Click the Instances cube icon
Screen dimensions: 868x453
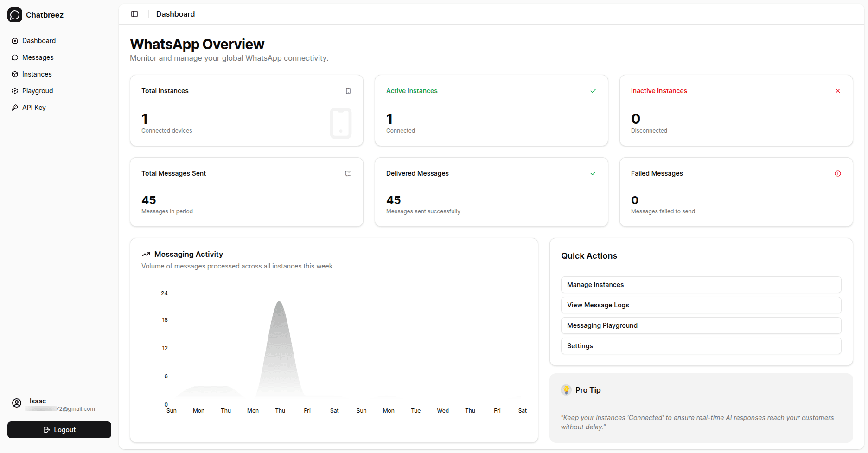[x=15, y=74]
